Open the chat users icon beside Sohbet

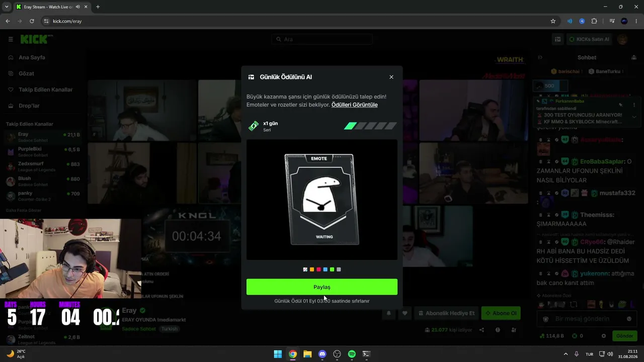click(633, 58)
